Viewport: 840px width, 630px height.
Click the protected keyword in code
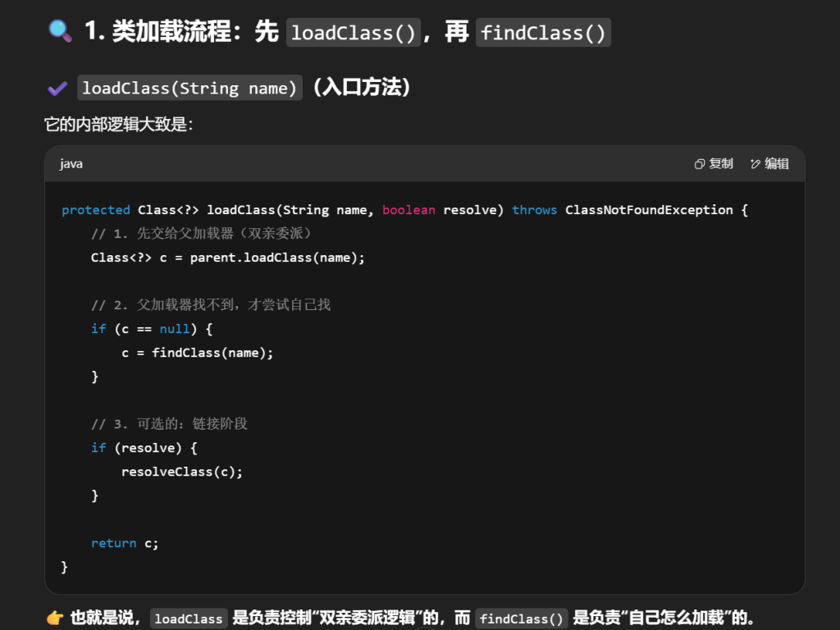click(96, 210)
